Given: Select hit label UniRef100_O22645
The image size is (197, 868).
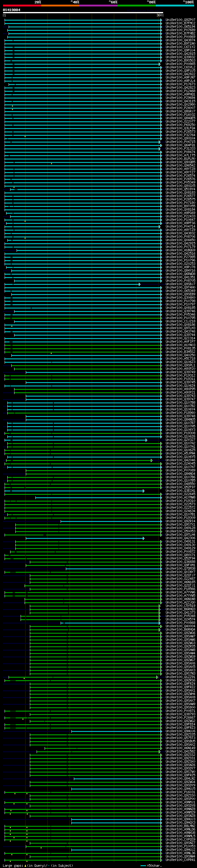Looking at the screenshot, I should (x=180, y=494).
